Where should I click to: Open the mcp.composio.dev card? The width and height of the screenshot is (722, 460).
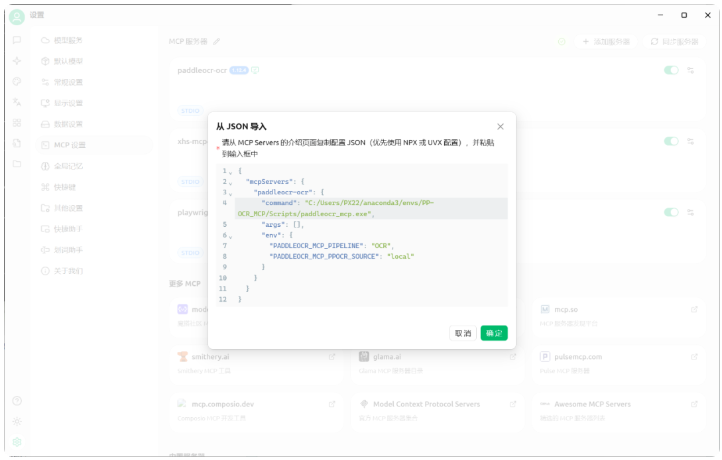point(256,410)
